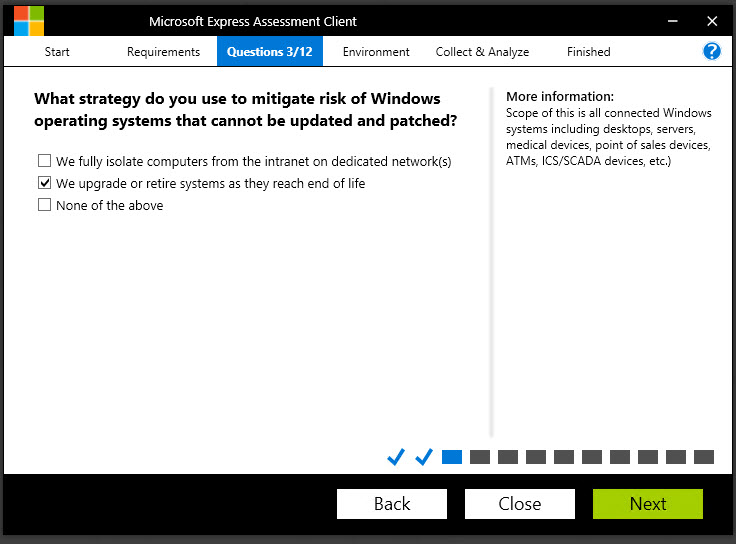Viewport: 736px width, 544px height.
Task: Open the Collect & Analyze tab
Action: point(482,52)
